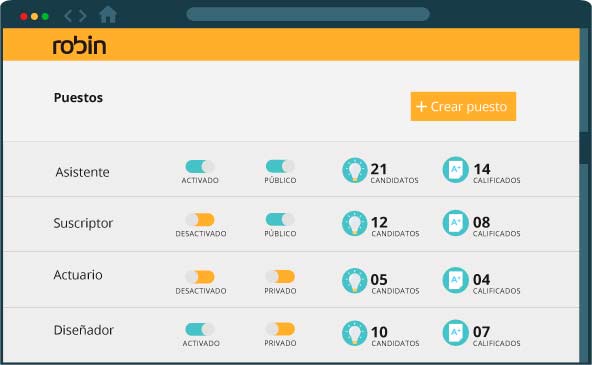Open the lightbulb candidates icon for Diseñador

point(355,333)
